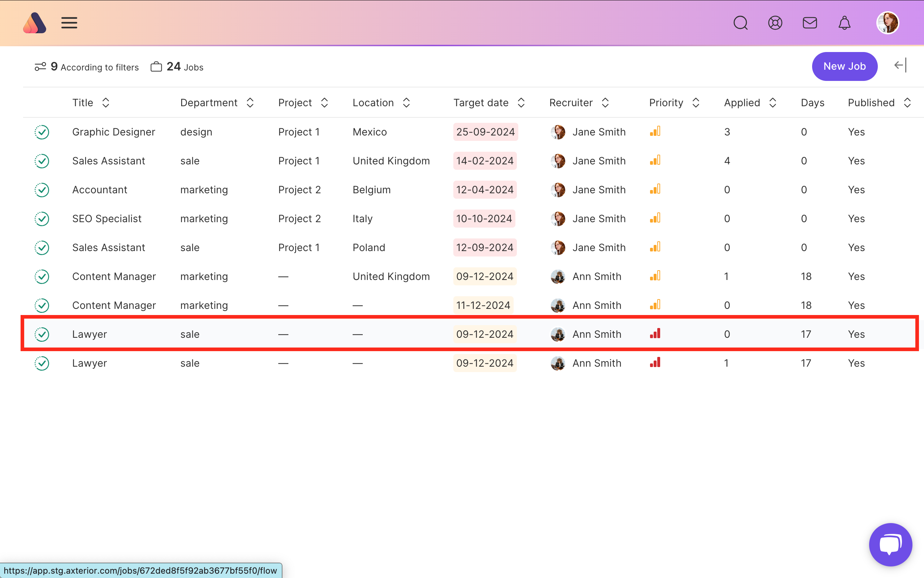Viewport: 924px width, 578px height.
Task: Toggle status check for highlighted Lawyer row
Action: (x=42, y=335)
